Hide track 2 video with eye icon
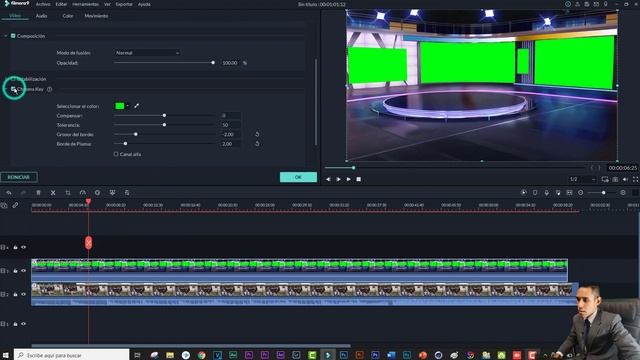Screen dimensions: 640x360 click(x=24, y=294)
